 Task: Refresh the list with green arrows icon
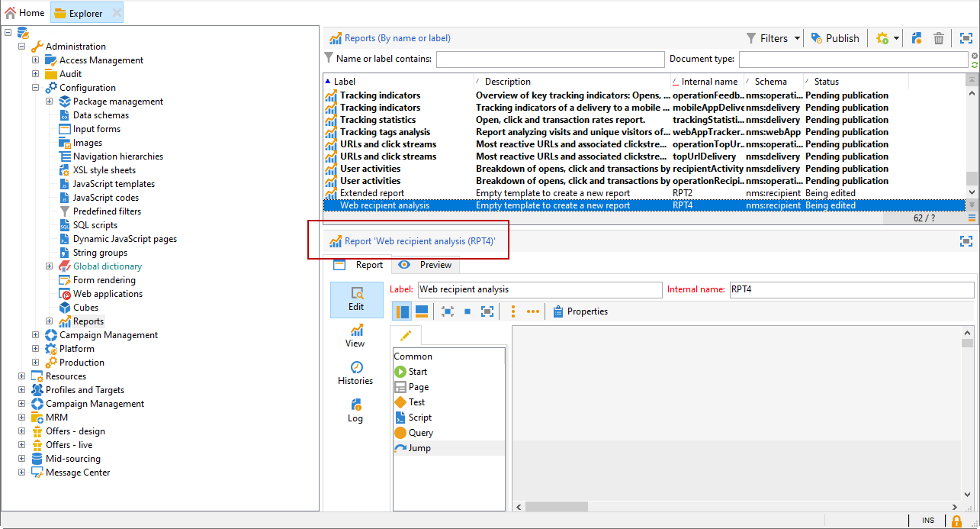(x=975, y=66)
